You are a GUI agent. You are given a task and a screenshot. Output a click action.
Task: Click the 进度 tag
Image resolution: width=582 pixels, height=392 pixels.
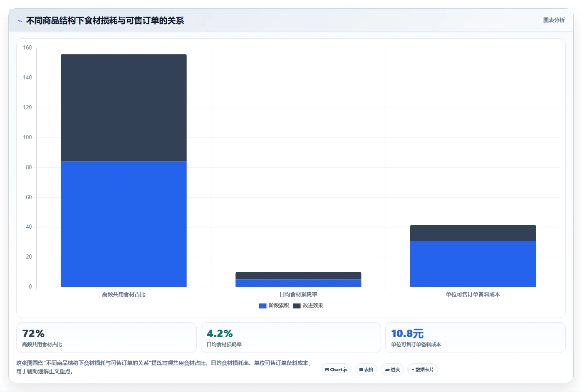tap(392, 370)
